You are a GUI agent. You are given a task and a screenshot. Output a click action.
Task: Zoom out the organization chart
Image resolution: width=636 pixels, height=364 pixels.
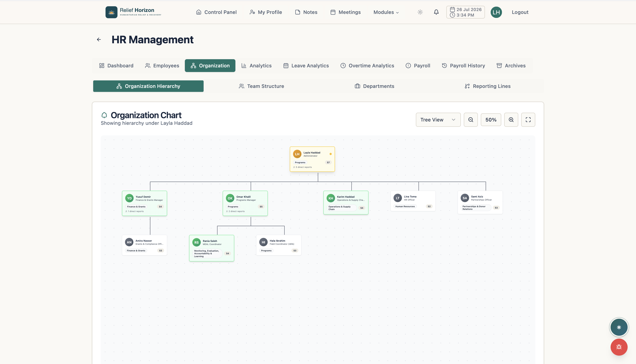[x=471, y=120]
